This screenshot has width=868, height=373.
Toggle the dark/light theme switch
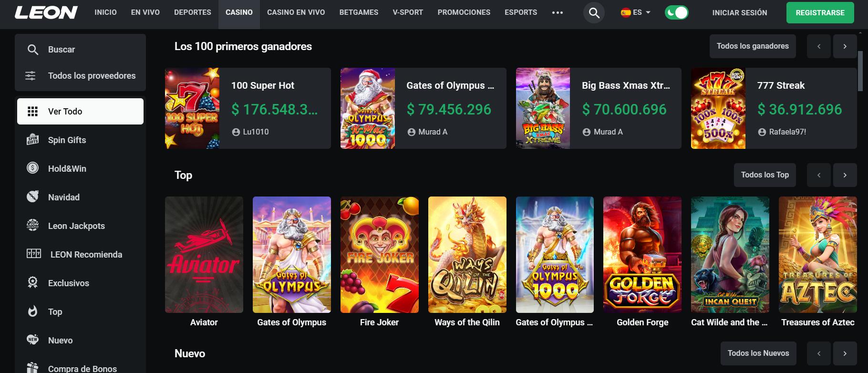pyautogui.click(x=676, y=13)
